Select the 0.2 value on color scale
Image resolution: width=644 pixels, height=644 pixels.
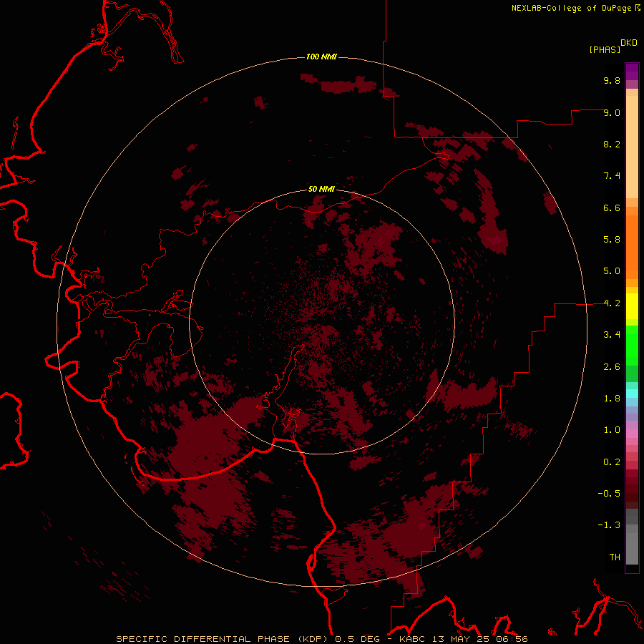[x=612, y=462]
